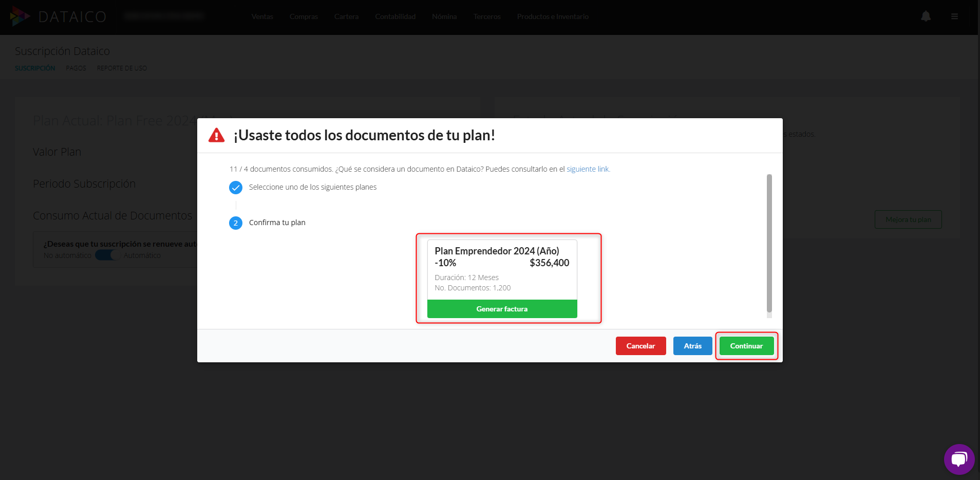Image resolution: width=980 pixels, height=480 pixels.
Task: Click the Continuar button
Action: click(747, 346)
